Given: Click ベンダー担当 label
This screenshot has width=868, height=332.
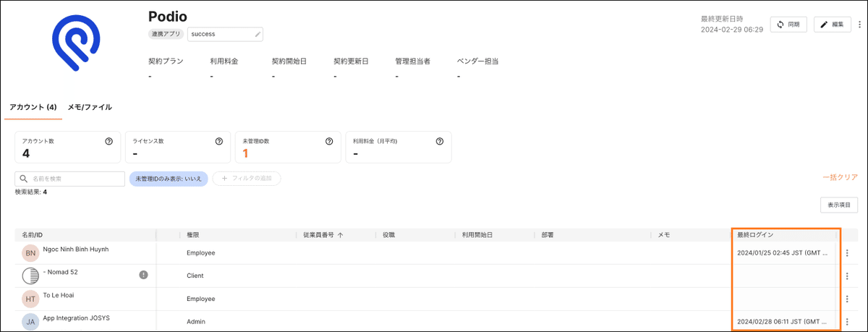Looking at the screenshot, I should [478, 61].
